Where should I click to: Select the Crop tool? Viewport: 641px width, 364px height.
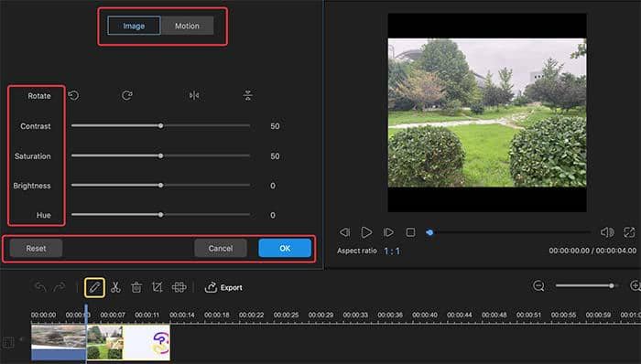(158, 287)
